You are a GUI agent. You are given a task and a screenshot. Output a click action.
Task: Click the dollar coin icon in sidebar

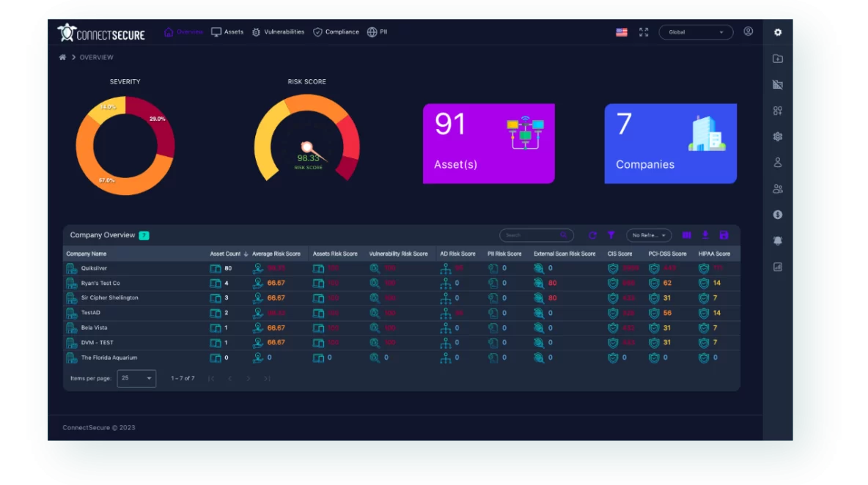point(778,215)
